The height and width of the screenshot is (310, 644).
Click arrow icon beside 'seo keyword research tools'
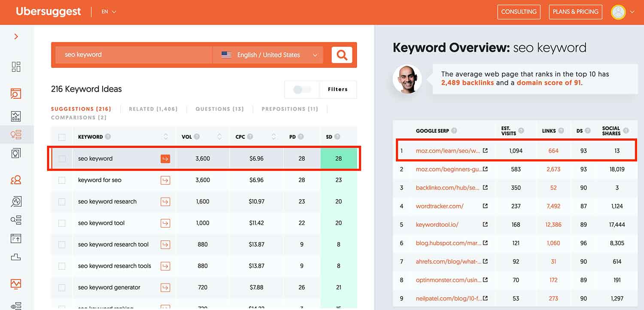(x=165, y=266)
